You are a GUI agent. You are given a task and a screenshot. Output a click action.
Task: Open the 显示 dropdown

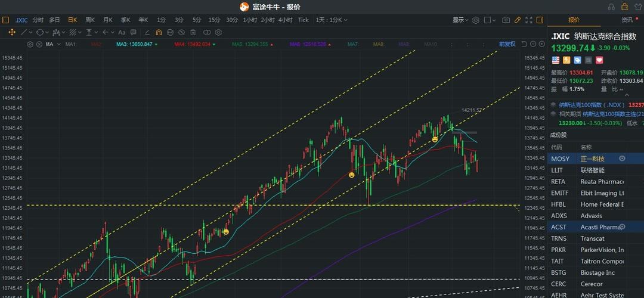pyautogui.click(x=460, y=20)
